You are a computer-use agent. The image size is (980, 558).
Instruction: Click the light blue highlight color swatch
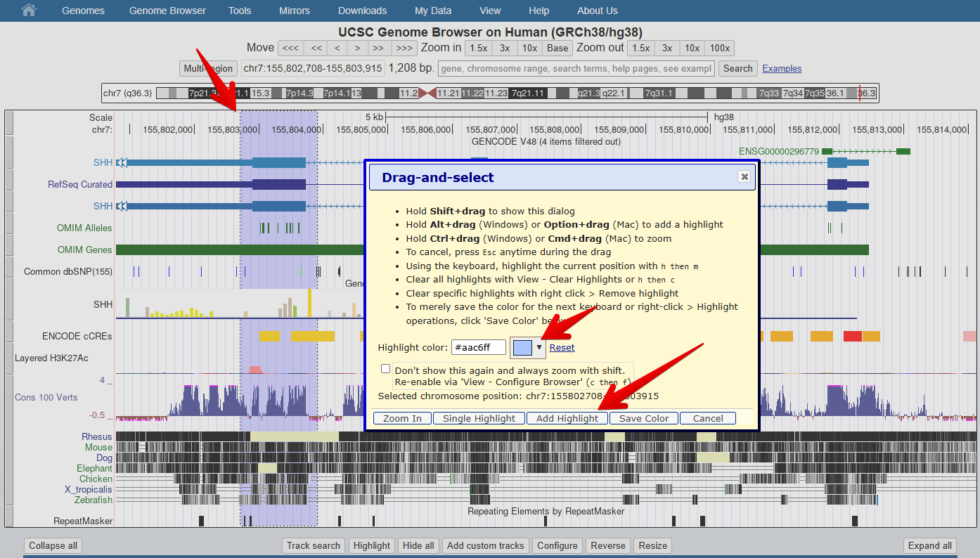pos(522,347)
